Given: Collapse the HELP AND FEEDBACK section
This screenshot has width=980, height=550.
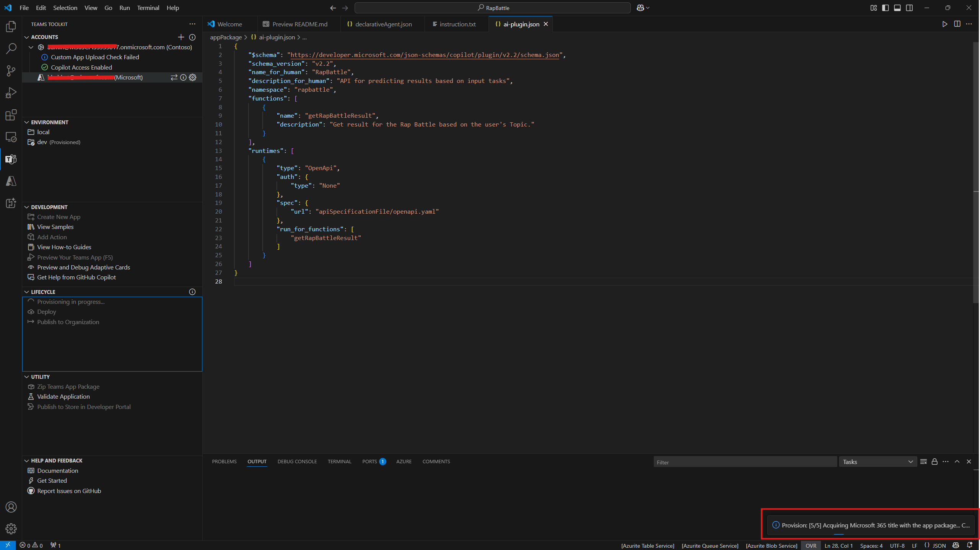Looking at the screenshot, I should (27, 461).
